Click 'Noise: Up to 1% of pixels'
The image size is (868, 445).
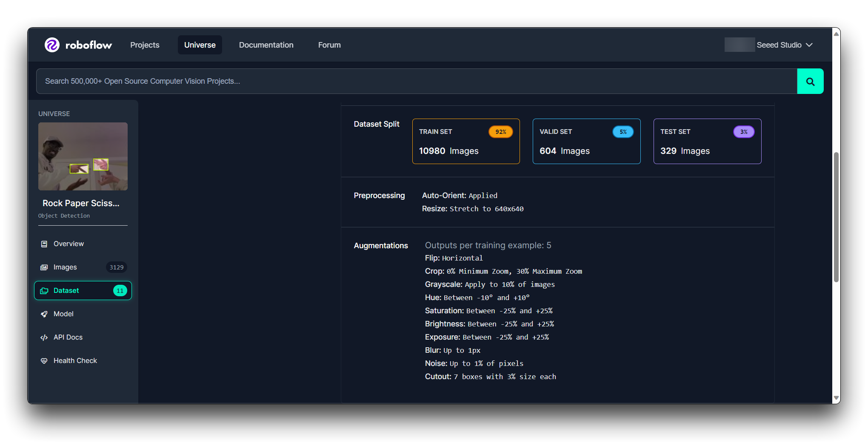474,363
